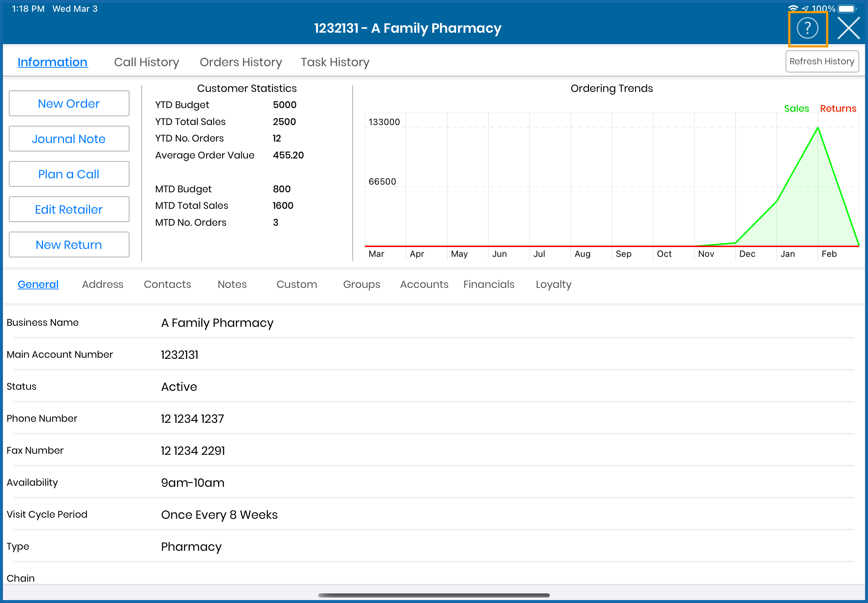Close the retailer window with X
868x603 pixels.
tap(849, 28)
